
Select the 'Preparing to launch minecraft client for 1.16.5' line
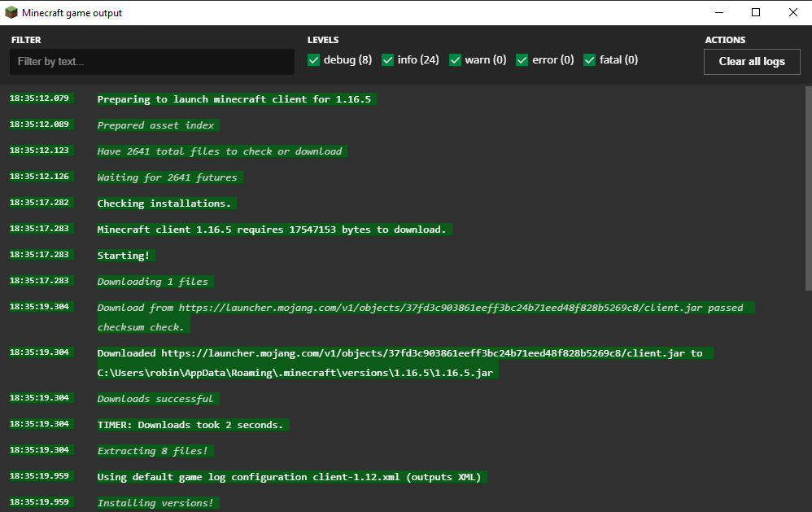[x=237, y=99]
